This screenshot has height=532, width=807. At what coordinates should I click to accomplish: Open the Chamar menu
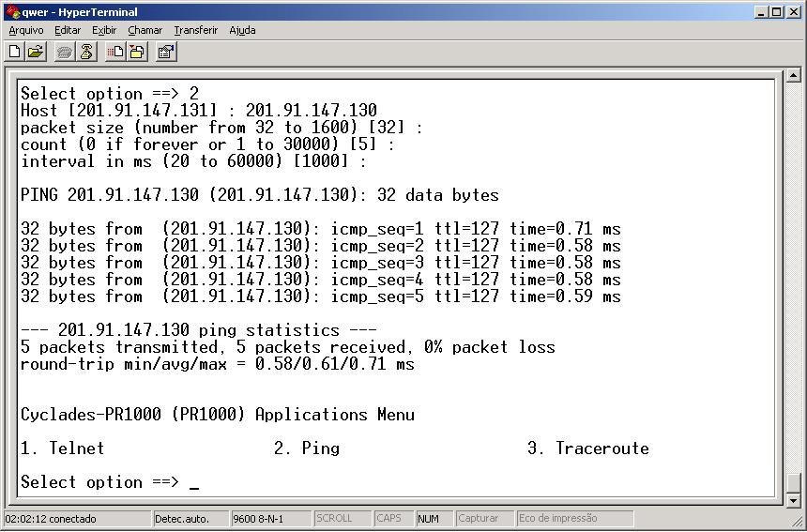coord(145,30)
